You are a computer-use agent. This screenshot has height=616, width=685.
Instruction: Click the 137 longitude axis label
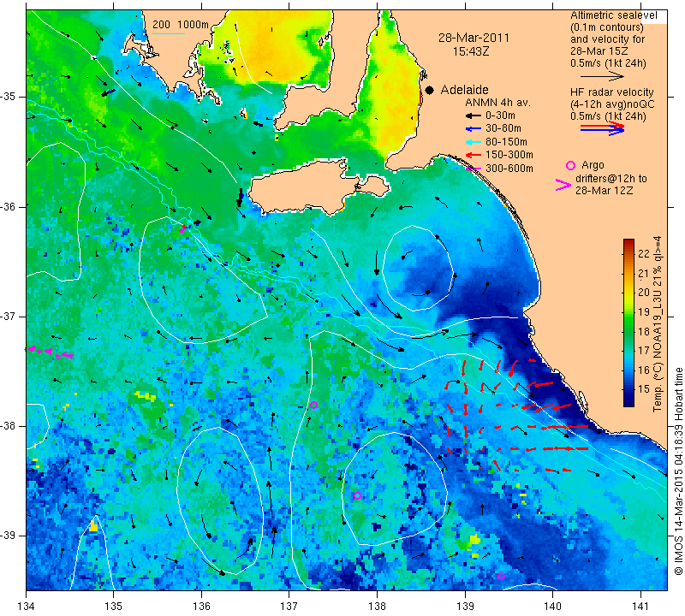(x=289, y=607)
